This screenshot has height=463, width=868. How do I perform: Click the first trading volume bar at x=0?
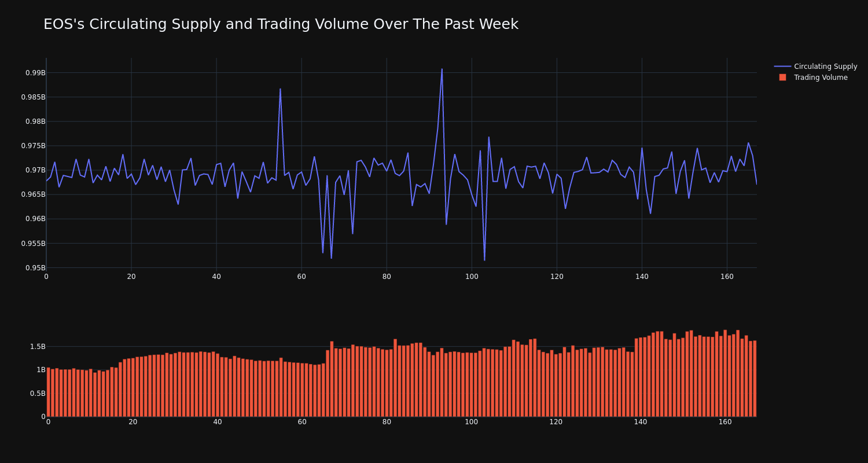click(48, 392)
